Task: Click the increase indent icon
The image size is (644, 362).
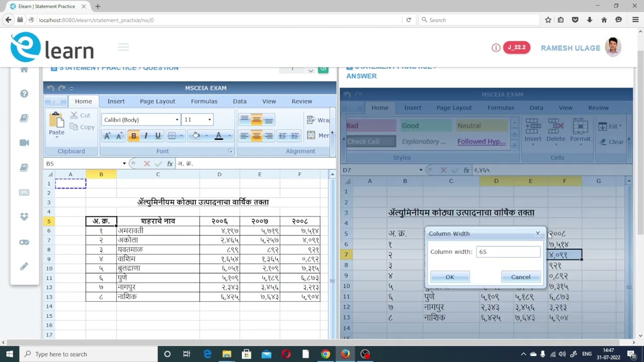Action: click(295, 136)
